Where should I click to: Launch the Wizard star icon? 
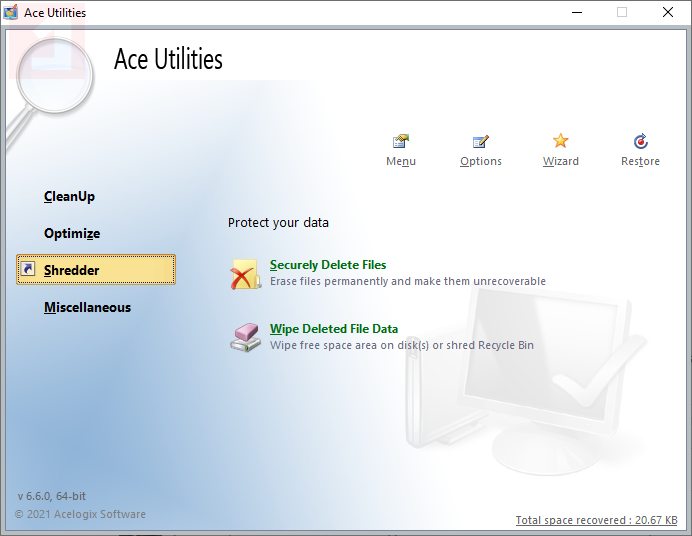tap(560, 141)
